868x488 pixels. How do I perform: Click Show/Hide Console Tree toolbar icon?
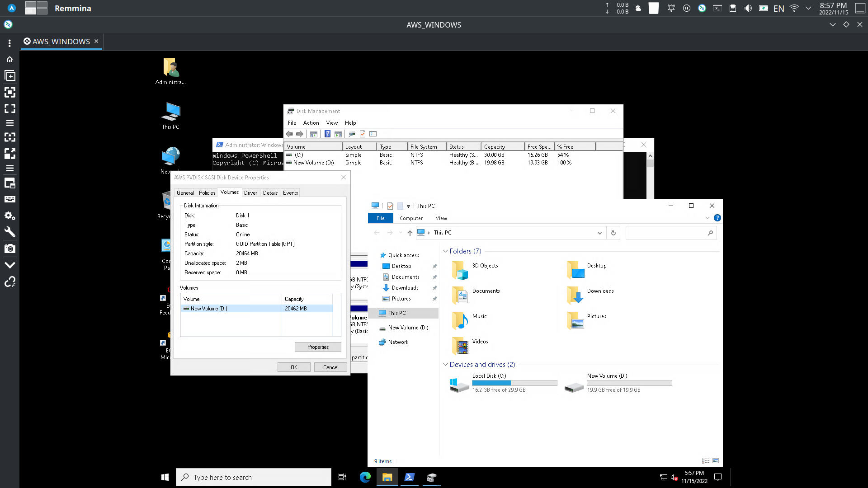pyautogui.click(x=314, y=134)
